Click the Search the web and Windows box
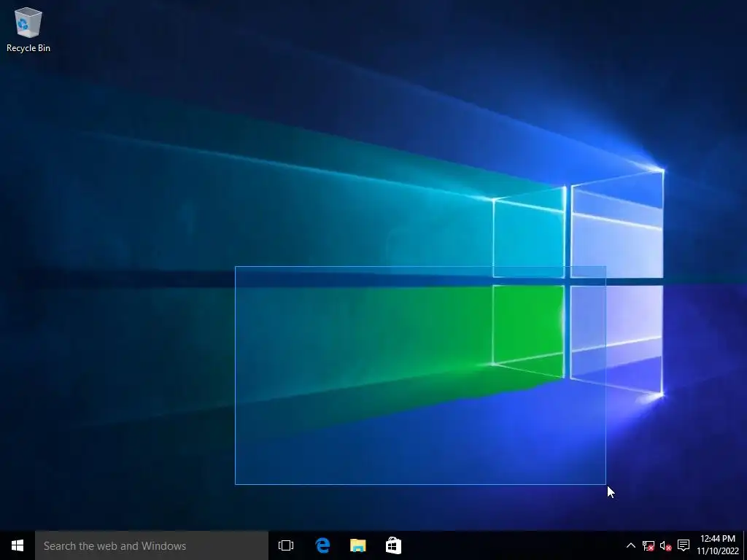The height and width of the screenshot is (560, 747). (152, 545)
